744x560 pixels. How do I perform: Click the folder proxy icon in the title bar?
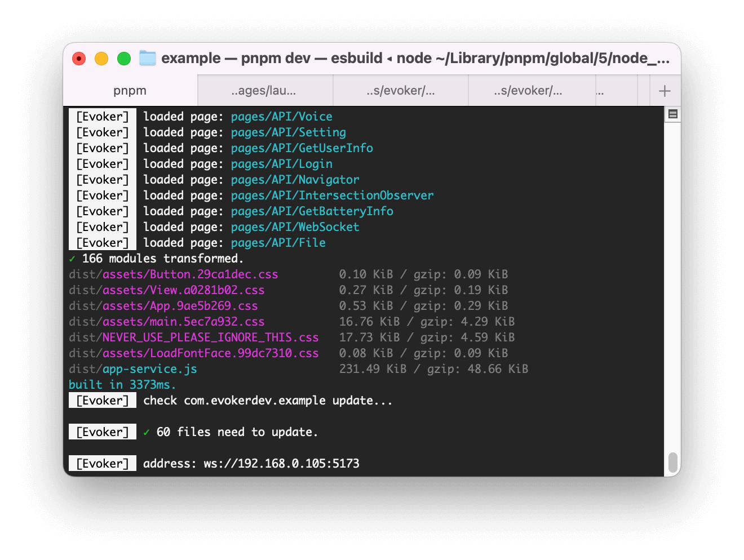pos(148,58)
